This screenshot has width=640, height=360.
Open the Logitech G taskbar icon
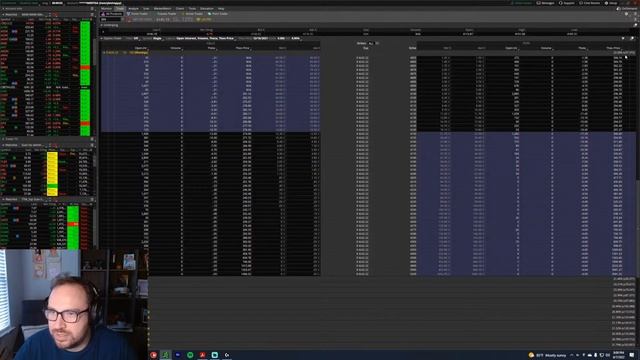tap(227, 355)
